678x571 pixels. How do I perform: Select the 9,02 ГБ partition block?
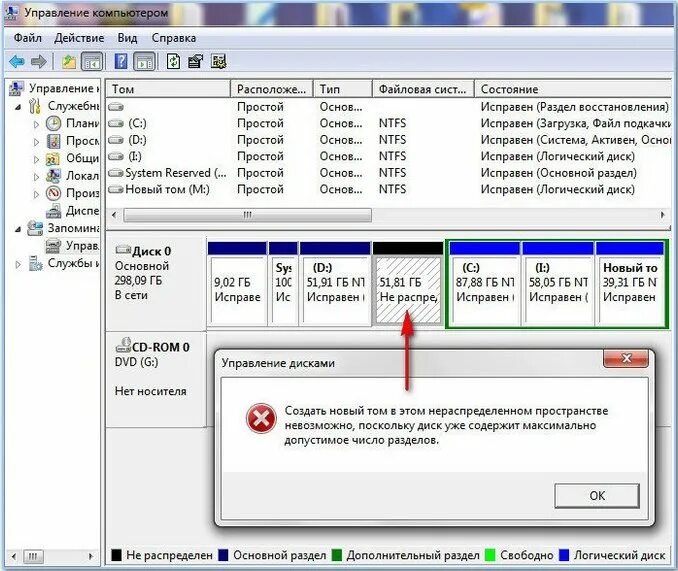[x=237, y=283]
